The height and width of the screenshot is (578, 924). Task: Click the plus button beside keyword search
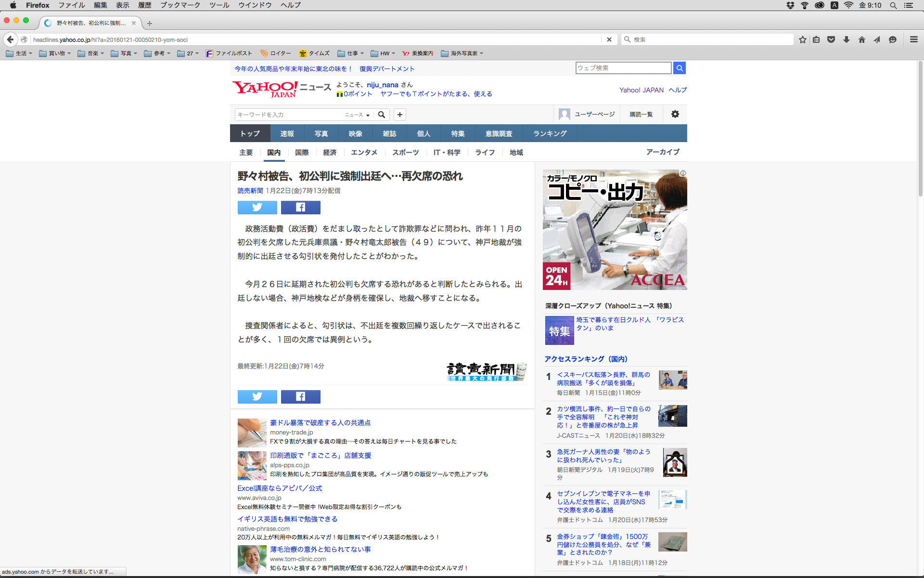399,115
